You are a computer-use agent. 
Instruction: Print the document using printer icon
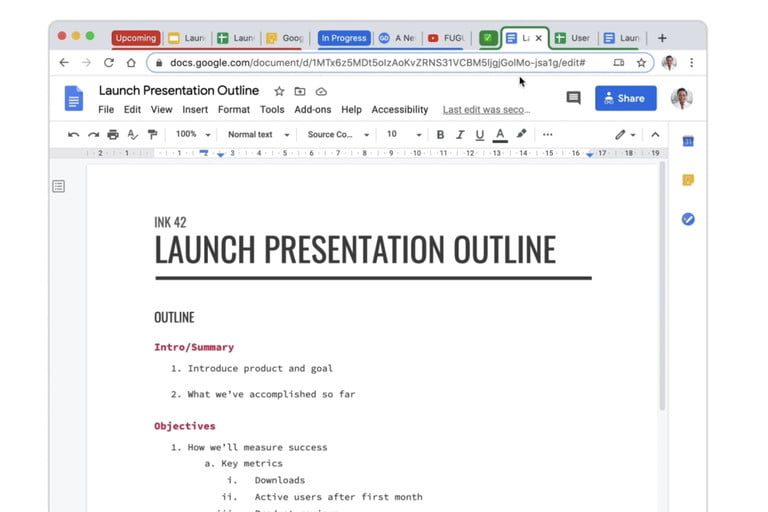[x=113, y=135]
